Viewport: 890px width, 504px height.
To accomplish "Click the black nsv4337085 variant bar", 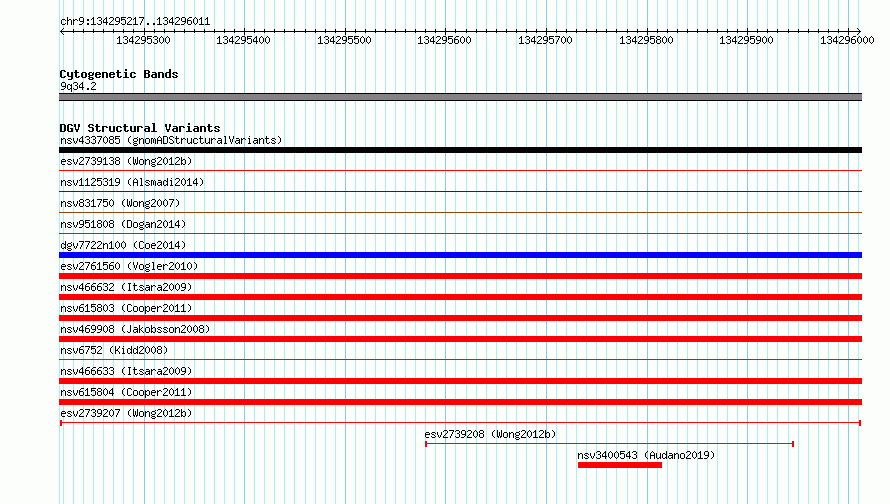I will click(460, 150).
